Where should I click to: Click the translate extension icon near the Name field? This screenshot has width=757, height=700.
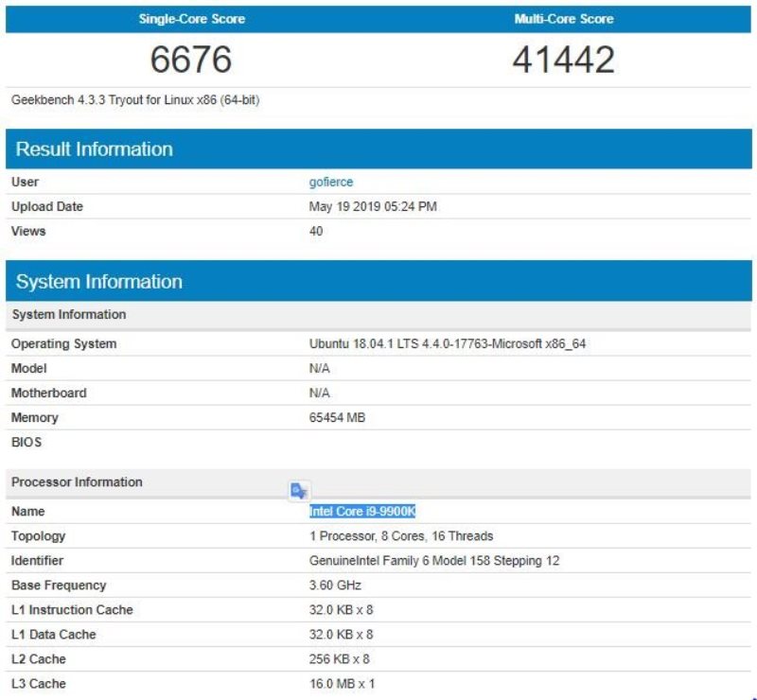(x=298, y=489)
